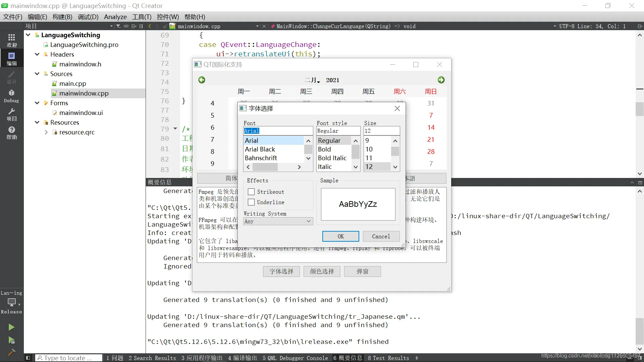Open the Welcome mode in sidebar
The image size is (644, 362).
[11, 40]
